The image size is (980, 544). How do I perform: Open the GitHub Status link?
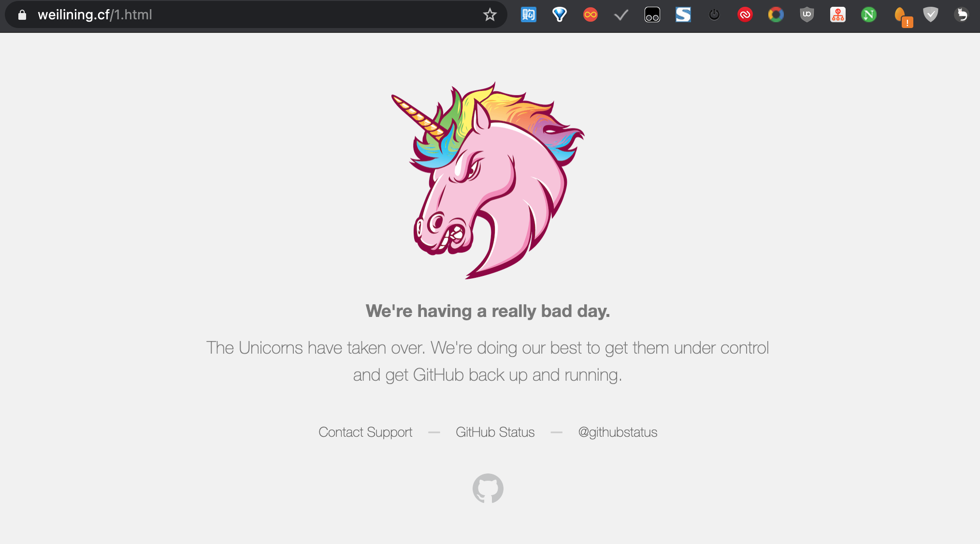pos(495,432)
